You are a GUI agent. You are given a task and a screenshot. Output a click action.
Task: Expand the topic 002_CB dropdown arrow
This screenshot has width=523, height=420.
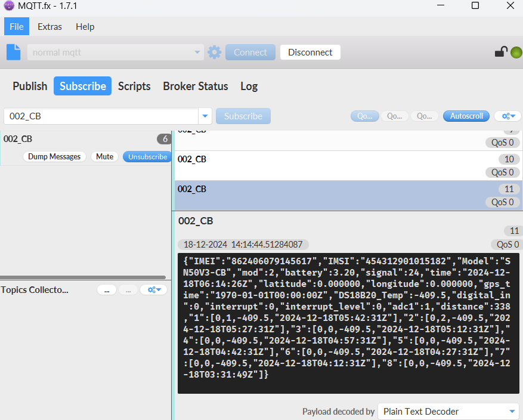tap(205, 116)
